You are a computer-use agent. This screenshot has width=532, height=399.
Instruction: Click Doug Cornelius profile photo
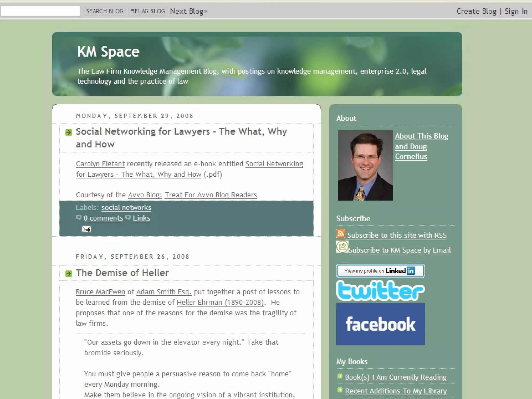click(x=365, y=165)
